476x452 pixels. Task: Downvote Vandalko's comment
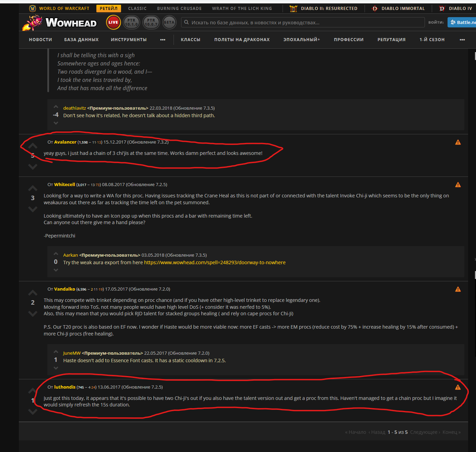click(x=33, y=314)
